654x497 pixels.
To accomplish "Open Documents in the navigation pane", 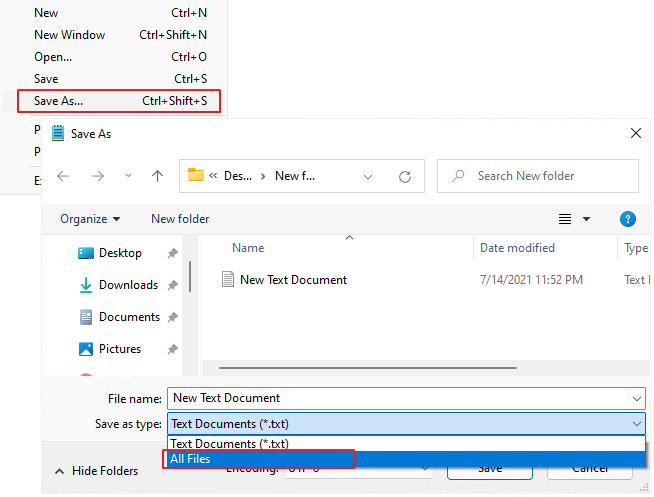I will click(x=128, y=317).
